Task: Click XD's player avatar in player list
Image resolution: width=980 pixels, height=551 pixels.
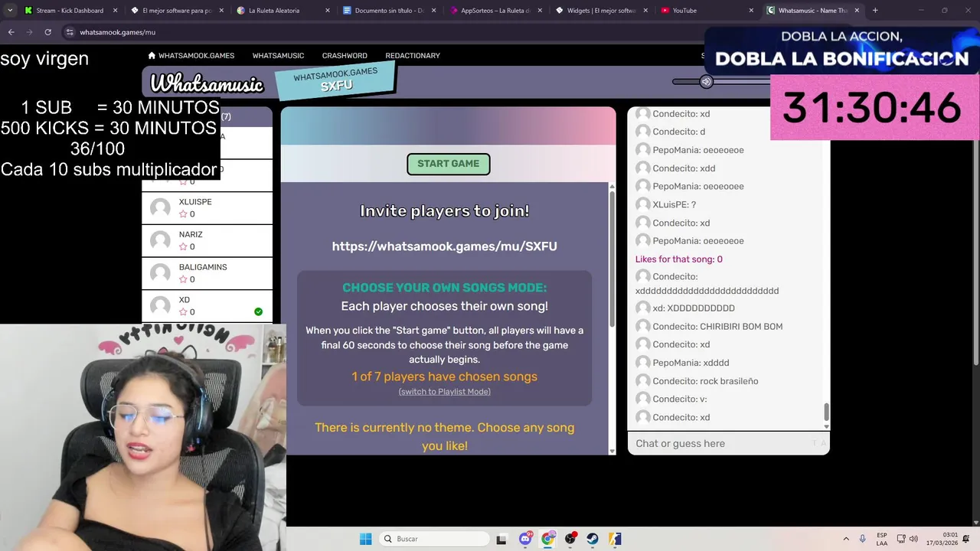Action: pos(160,306)
